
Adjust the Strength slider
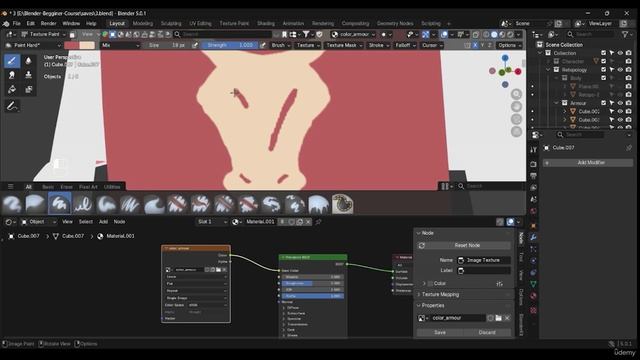[229, 45]
